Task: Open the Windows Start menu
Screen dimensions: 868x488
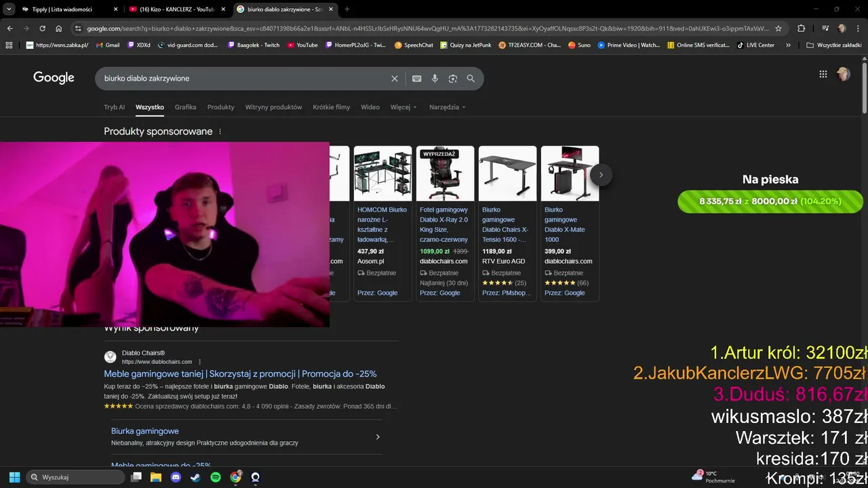Action: (14, 477)
